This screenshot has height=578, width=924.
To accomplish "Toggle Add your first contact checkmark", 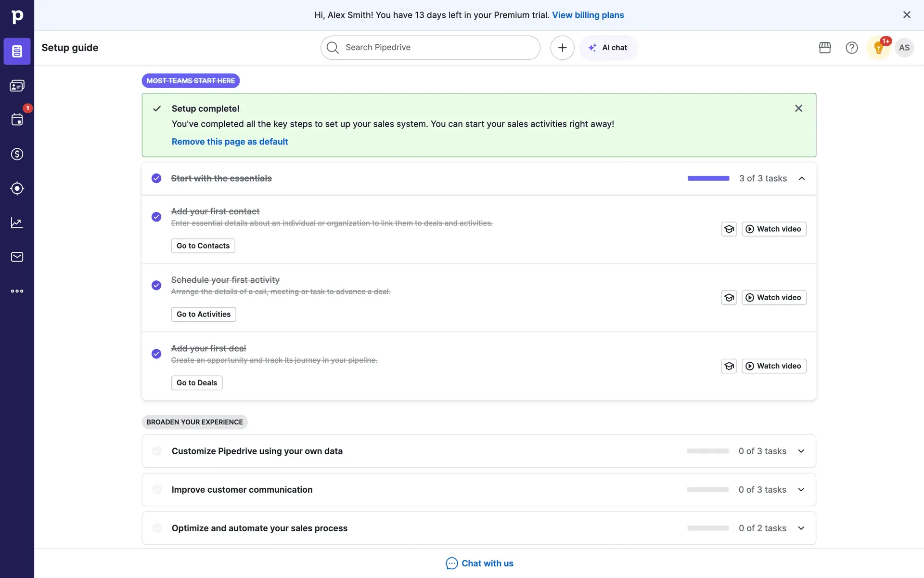I will click(156, 217).
